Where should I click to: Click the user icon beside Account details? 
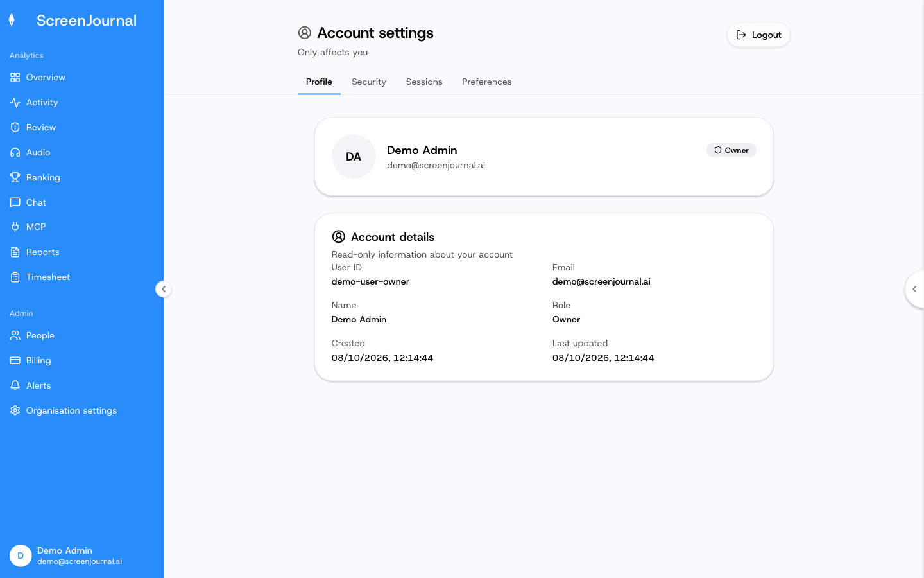pos(339,237)
